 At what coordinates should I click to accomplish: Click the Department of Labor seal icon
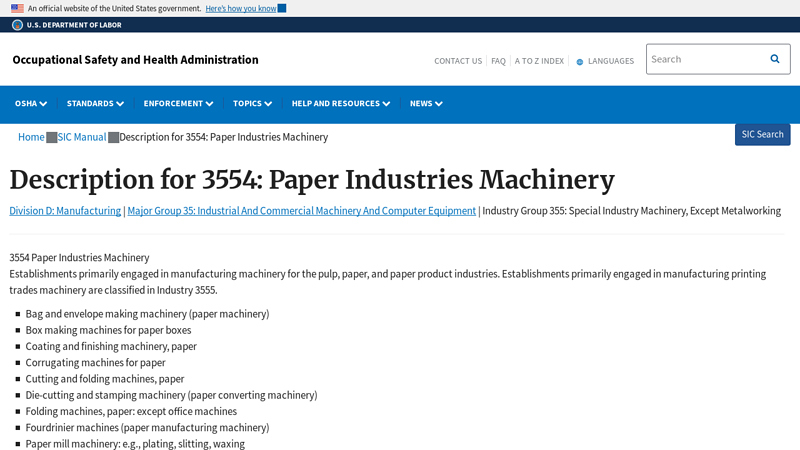point(17,25)
